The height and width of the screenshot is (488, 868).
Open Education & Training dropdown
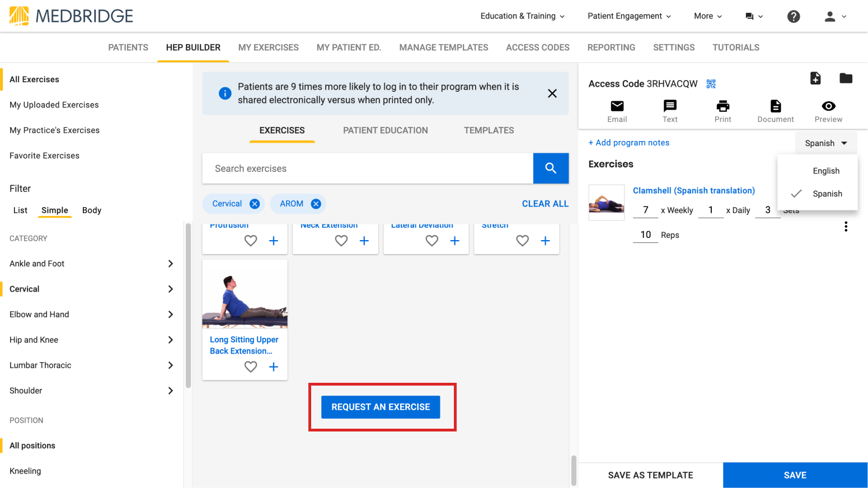(x=523, y=16)
